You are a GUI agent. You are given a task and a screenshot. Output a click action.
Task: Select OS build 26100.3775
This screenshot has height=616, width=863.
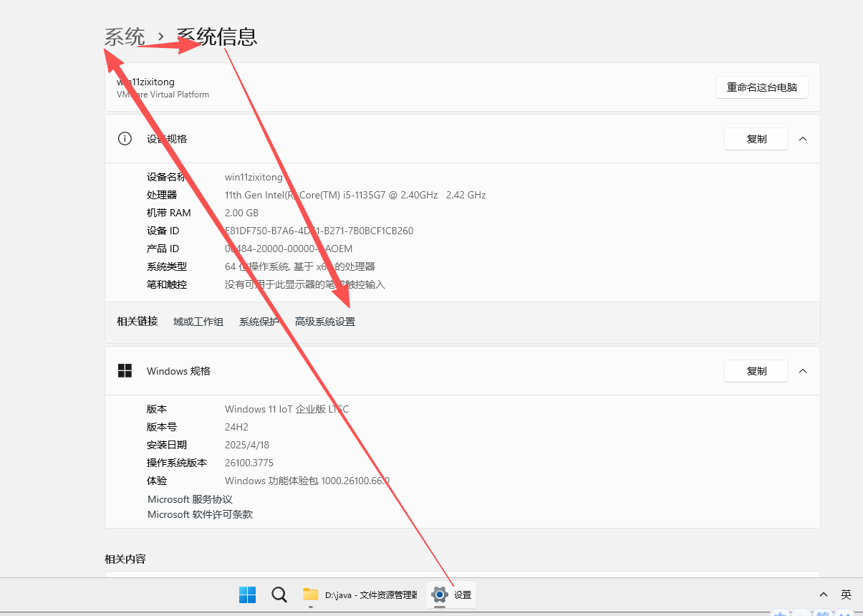pyautogui.click(x=249, y=463)
